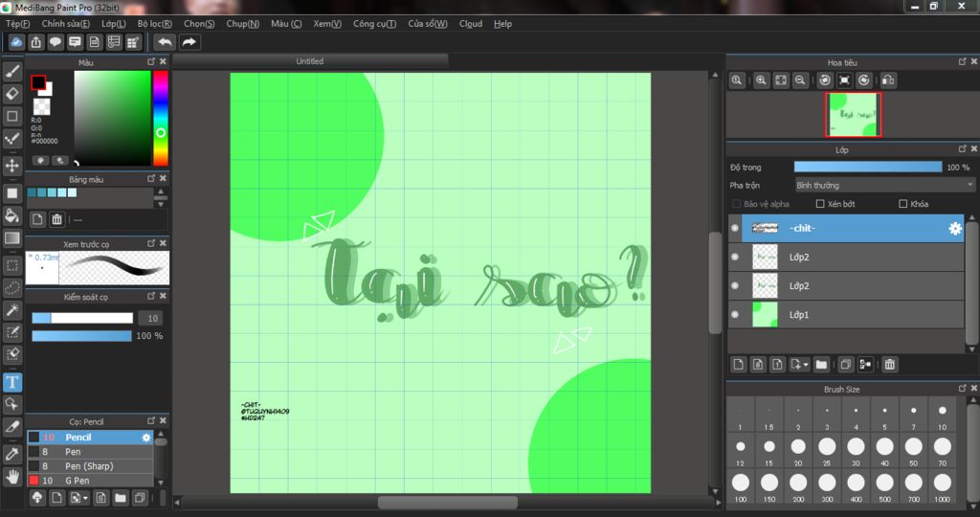Toggle the Xén bớt clipping checkbox
Viewport: 980px width, 517px height.
point(820,204)
